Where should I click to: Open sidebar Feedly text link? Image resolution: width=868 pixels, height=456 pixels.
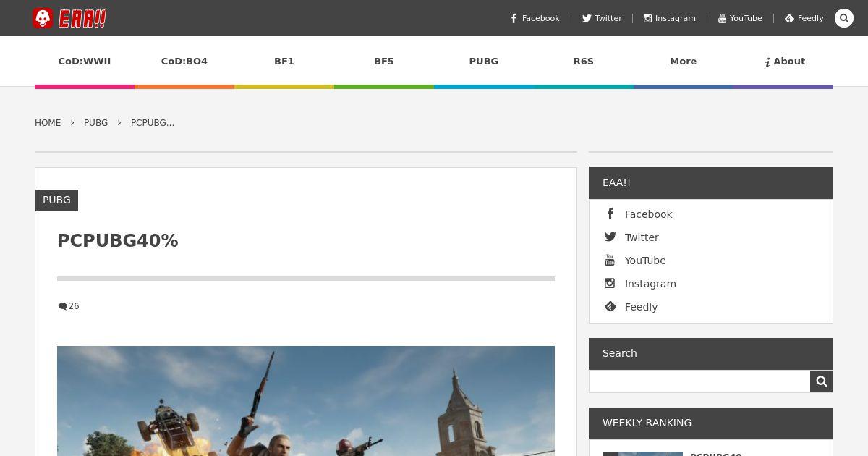pos(641,307)
